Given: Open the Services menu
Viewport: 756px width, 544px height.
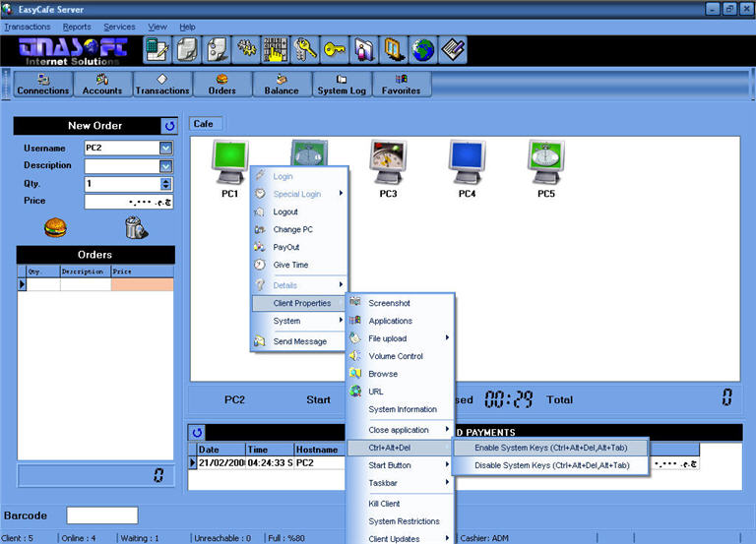Looking at the screenshot, I should pos(119,27).
